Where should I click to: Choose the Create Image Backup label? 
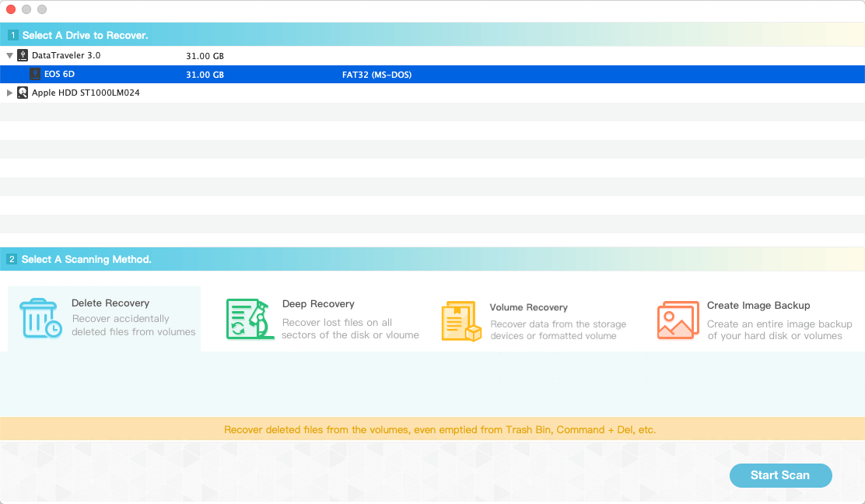pos(758,306)
